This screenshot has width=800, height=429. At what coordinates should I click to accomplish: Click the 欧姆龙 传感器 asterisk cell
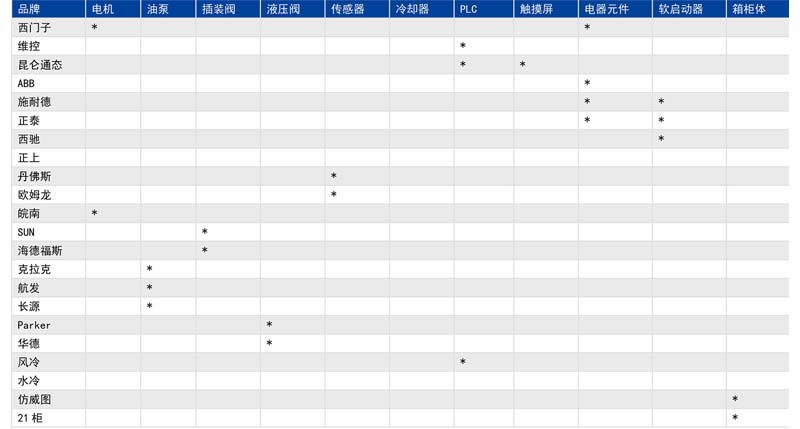pyautogui.click(x=334, y=195)
